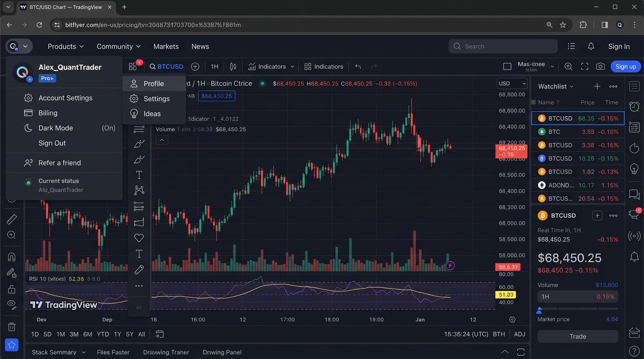Click the chart settings gear near time axis

point(512,320)
